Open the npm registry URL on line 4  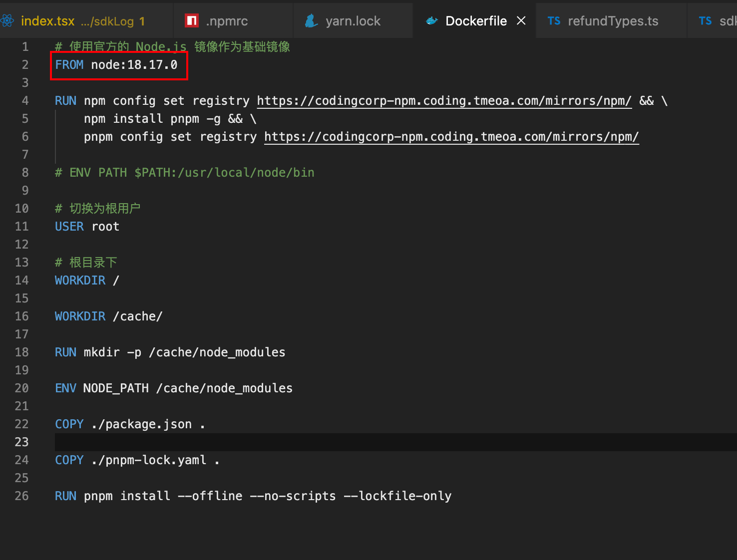pyautogui.click(x=444, y=101)
